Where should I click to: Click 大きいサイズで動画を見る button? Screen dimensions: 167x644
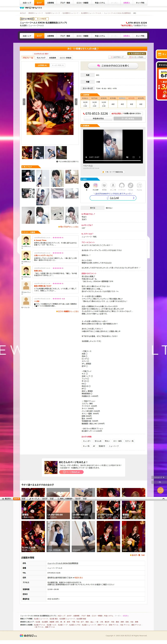[113, 172]
